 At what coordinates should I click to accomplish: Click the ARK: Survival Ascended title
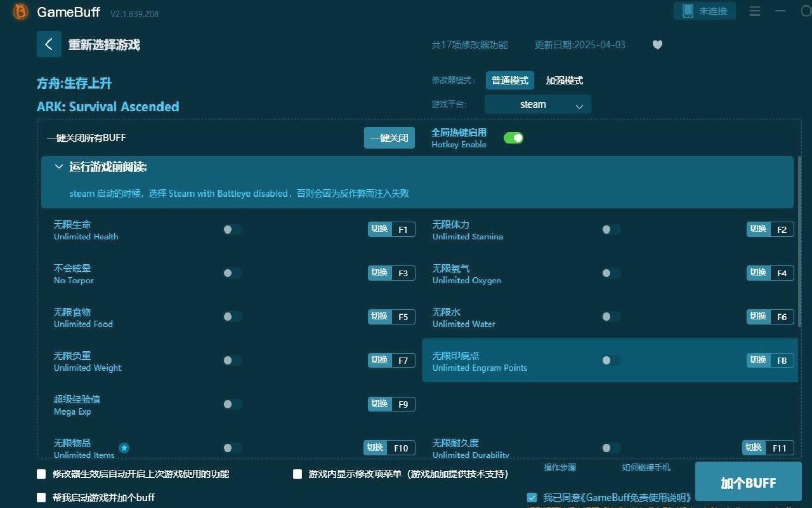click(108, 107)
